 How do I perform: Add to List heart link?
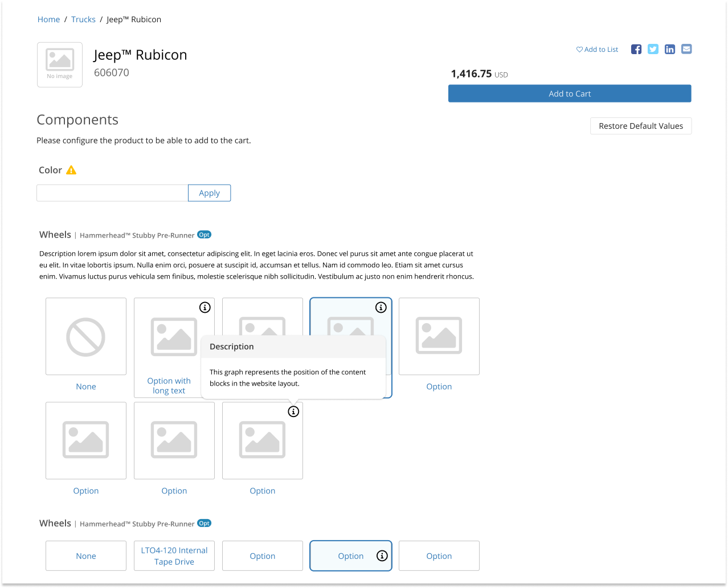pyautogui.click(x=597, y=50)
